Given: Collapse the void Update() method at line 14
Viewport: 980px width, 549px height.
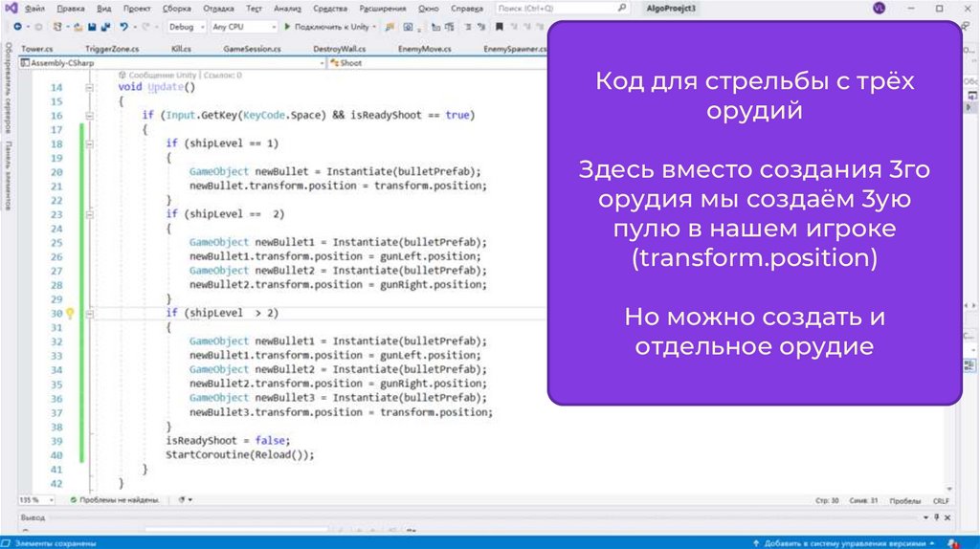Looking at the screenshot, I should coord(87,87).
